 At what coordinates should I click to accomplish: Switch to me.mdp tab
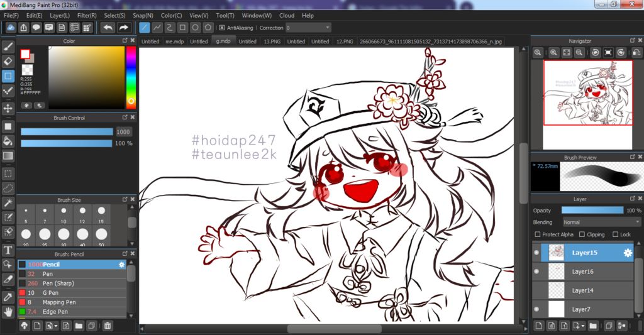175,41
